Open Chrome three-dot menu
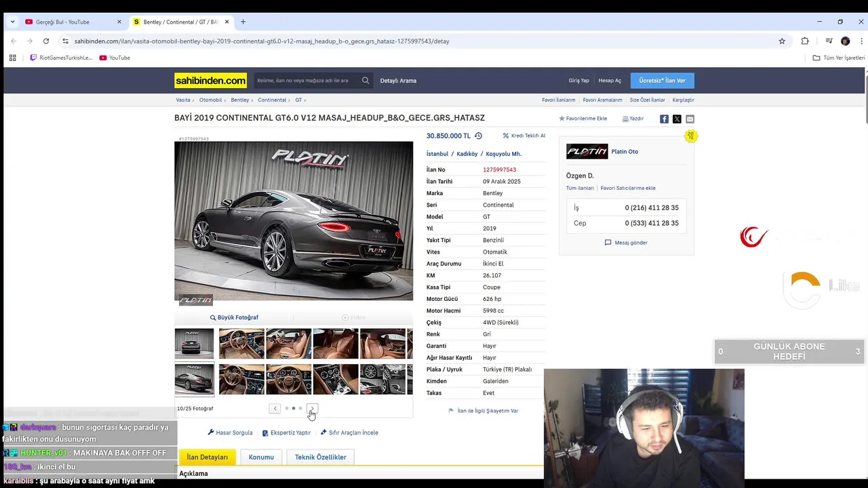Viewport: 868px width, 488px height. tap(862, 41)
